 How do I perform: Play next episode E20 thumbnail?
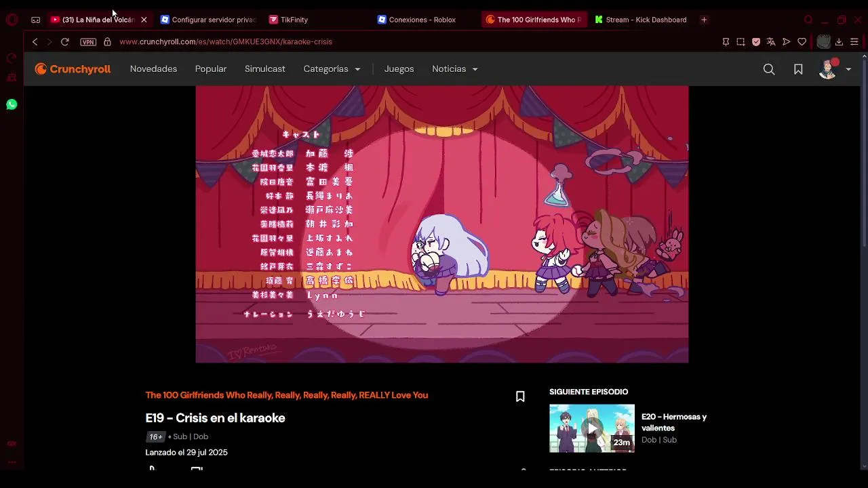[x=592, y=428]
